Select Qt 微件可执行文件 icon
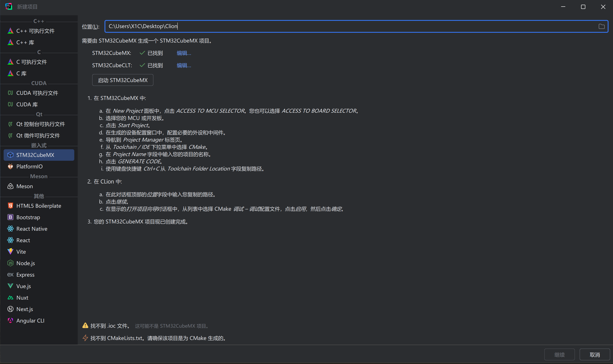The width and height of the screenshot is (613, 364). [x=10, y=136]
